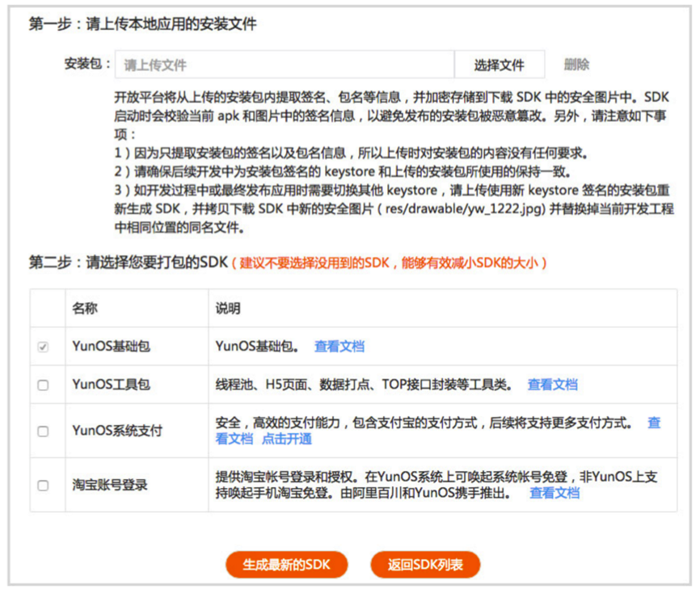Toggle the YunOS基础包 checkbox
The image size is (700, 593).
coord(43,347)
